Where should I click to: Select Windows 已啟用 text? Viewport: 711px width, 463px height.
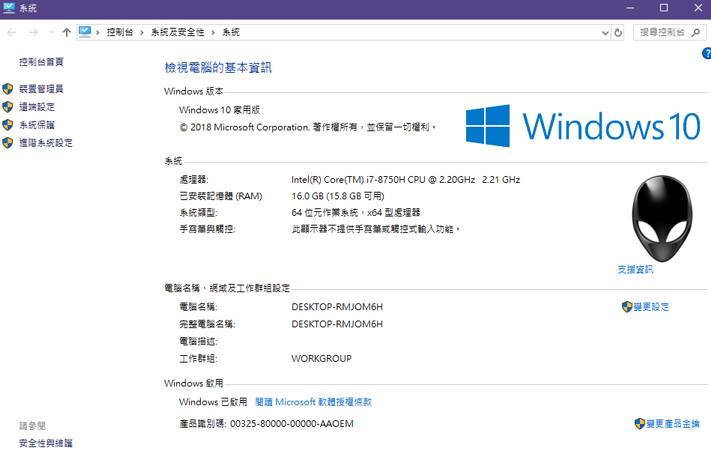tap(213, 402)
